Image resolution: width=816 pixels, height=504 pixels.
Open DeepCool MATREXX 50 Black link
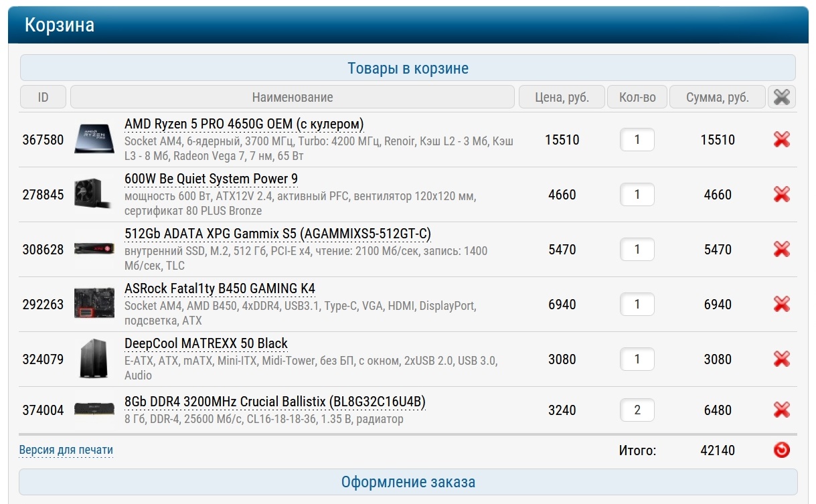point(206,344)
